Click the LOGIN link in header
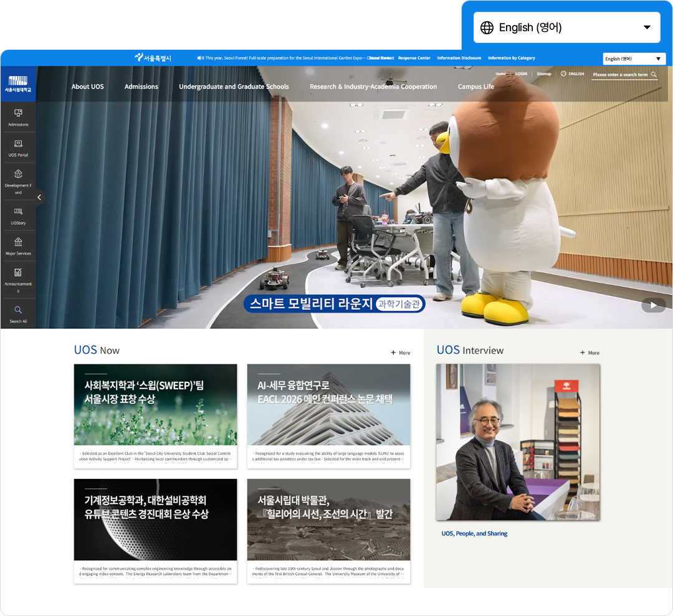Viewport: 673px width, 616px height. pyautogui.click(x=521, y=73)
